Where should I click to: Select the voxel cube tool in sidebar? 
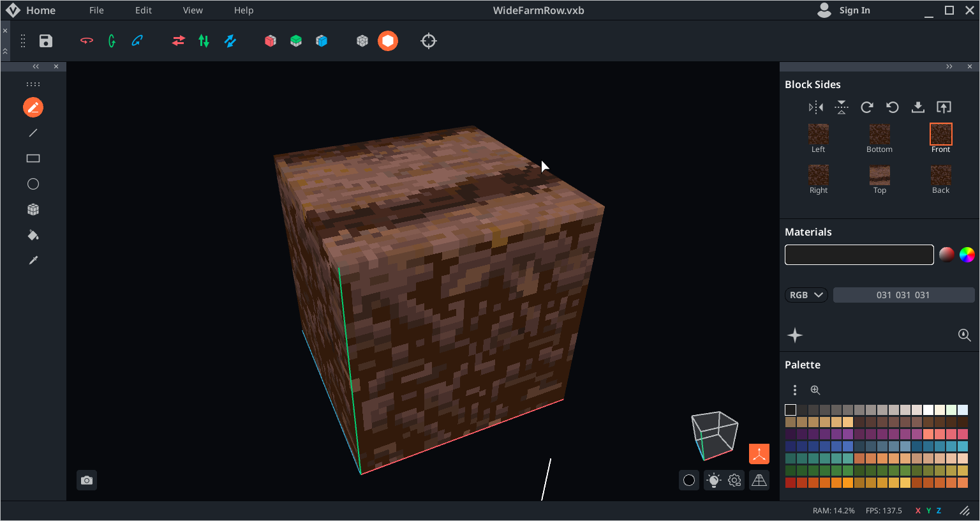point(33,209)
